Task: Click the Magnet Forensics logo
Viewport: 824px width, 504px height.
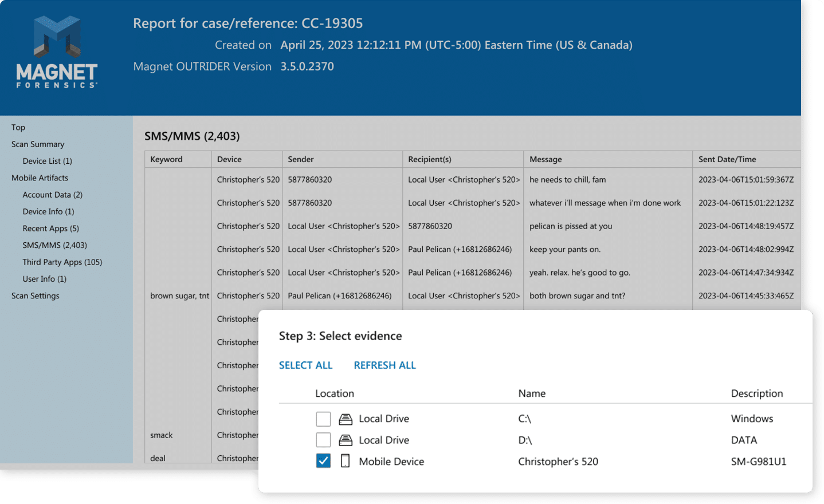Action: pos(57,52)
